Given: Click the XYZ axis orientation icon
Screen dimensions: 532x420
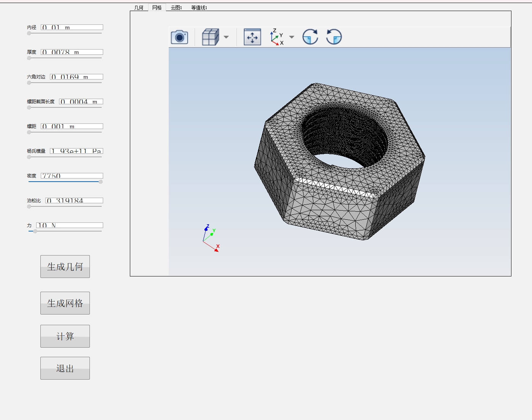Looking at the screenshot, I should [x=277, y=37].
